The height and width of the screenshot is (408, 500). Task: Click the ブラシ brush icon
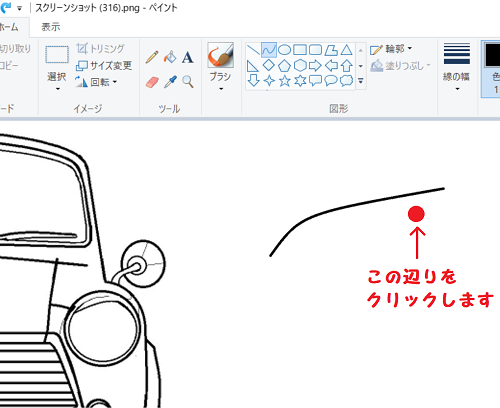coord(220,55)
